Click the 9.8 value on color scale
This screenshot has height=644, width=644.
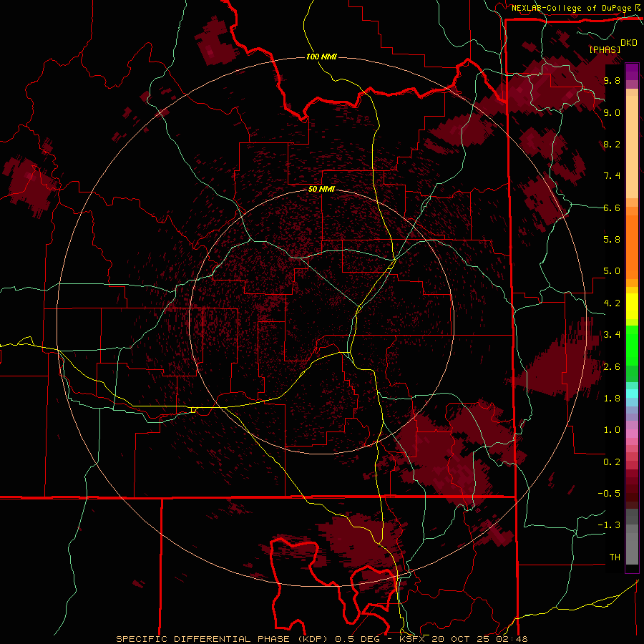click(612, 81)
